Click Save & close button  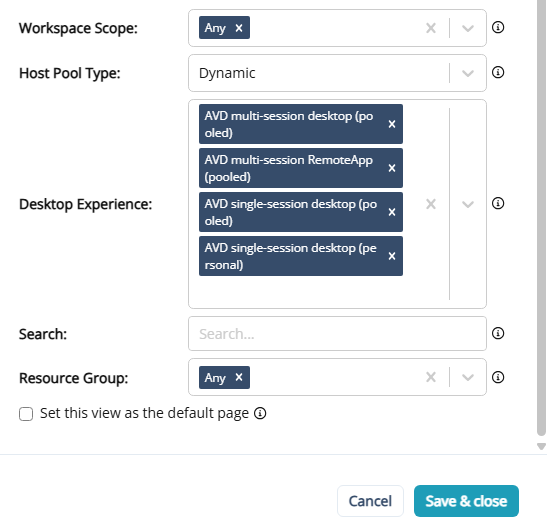[466, 501]
